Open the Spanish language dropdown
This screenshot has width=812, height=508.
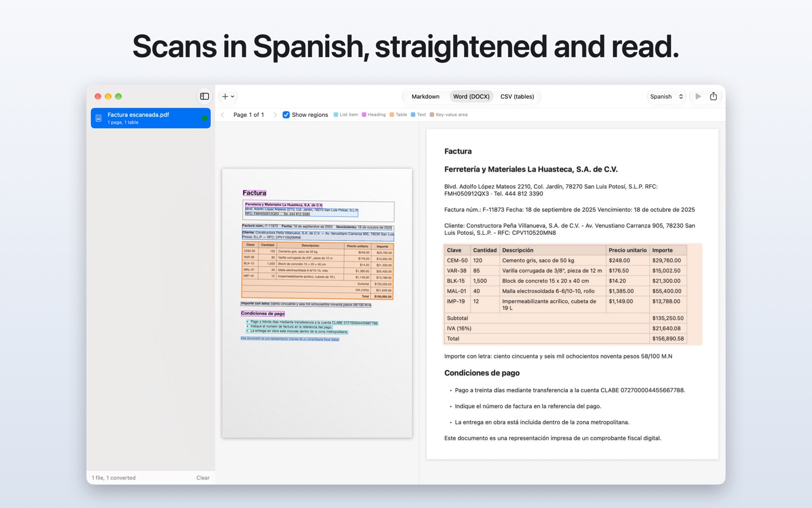(x=667, y=97)
